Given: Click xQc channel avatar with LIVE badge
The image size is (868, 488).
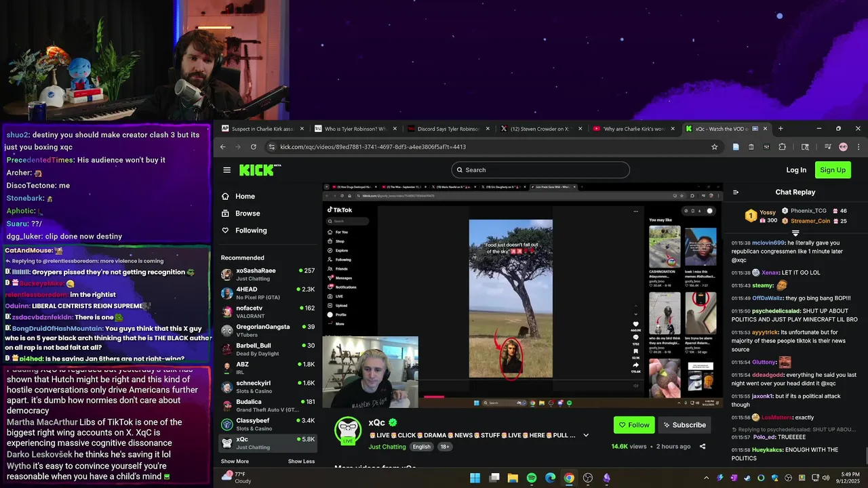Looking at the screenshot, I should [348, 430].
